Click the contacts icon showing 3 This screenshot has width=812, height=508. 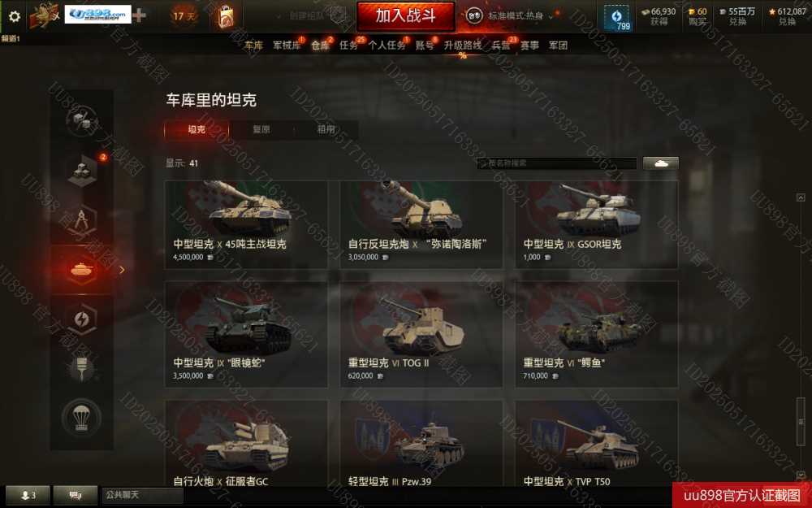[x=28, y=495]
